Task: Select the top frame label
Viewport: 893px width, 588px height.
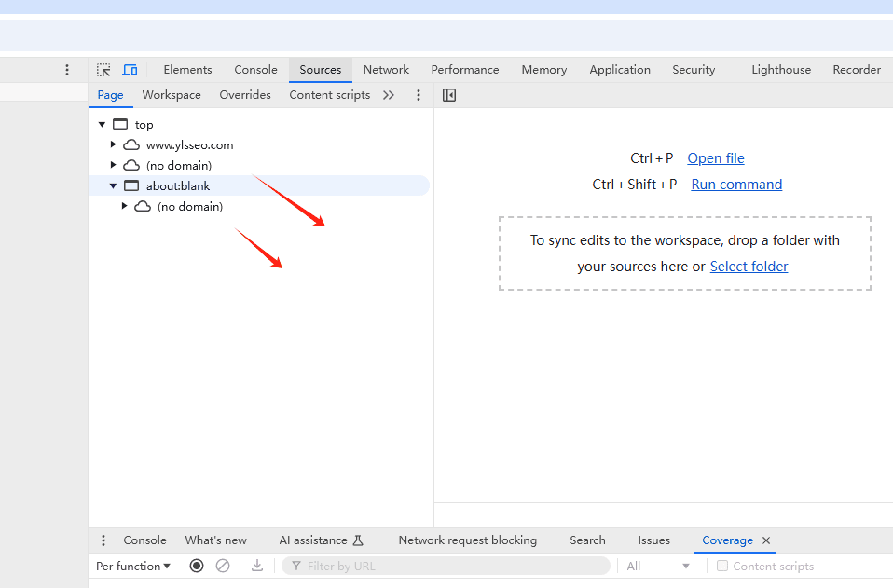Action: (144, 125)
